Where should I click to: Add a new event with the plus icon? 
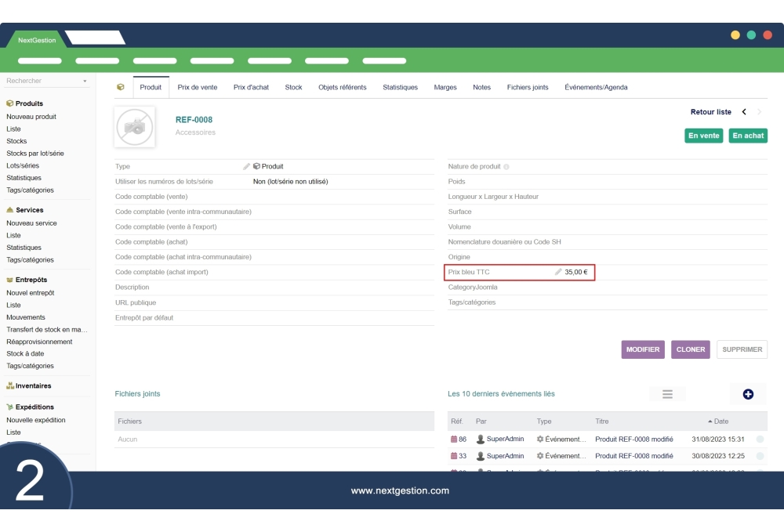click(x=748, y=394)
